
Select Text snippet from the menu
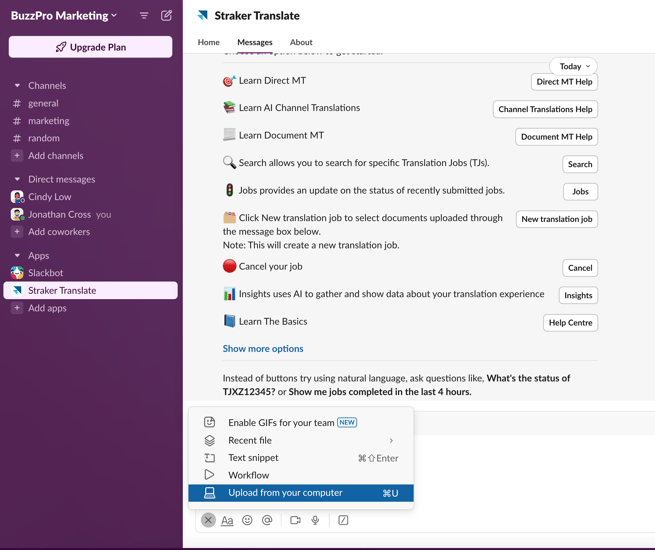301,458
